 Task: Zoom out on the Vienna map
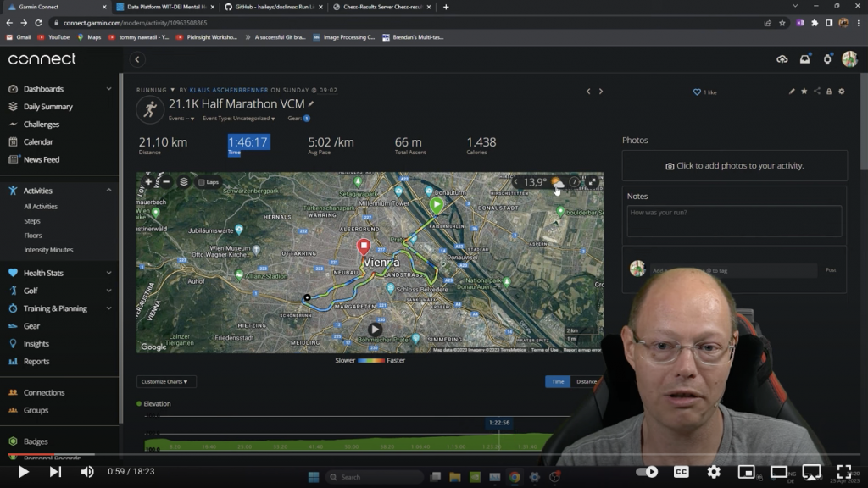tap(166, 181)
